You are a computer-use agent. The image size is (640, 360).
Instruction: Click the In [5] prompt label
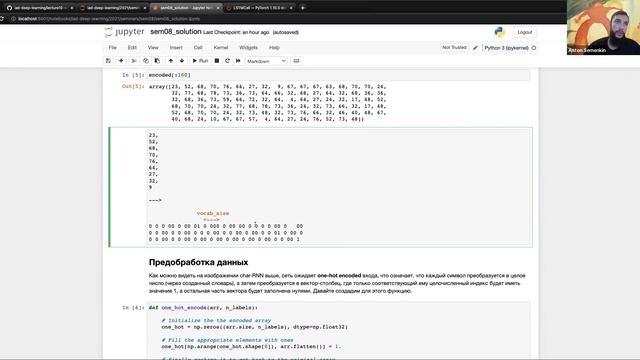pyautogui.click(x=133, y=75)
